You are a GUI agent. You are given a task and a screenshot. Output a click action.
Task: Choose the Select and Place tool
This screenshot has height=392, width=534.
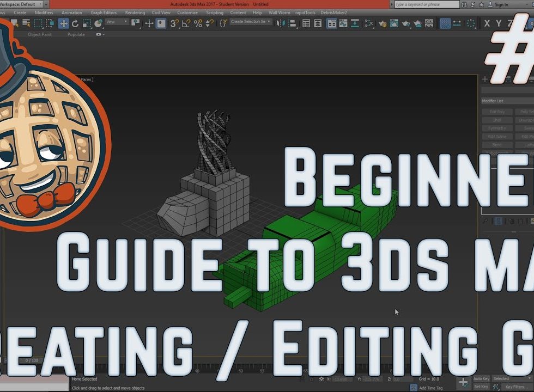[99, 23]
